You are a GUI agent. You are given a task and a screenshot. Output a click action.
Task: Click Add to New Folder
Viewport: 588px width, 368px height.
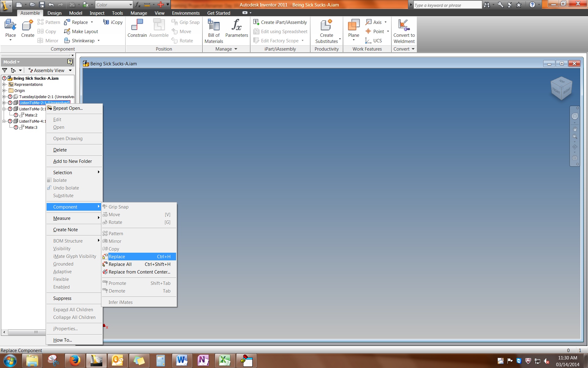tap(74, 161)
